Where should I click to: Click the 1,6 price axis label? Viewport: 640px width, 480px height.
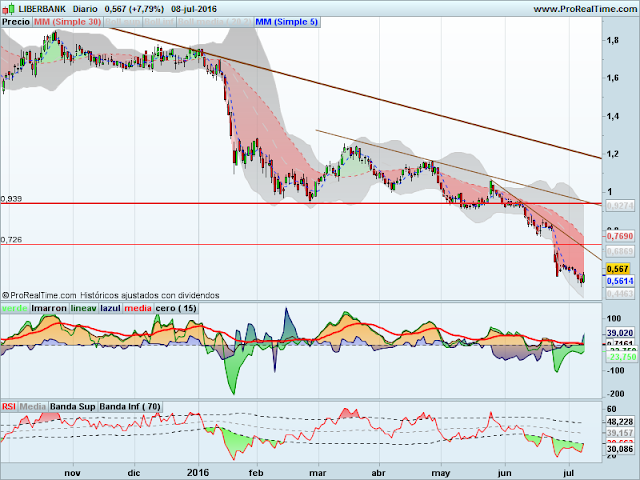[613, 78]
